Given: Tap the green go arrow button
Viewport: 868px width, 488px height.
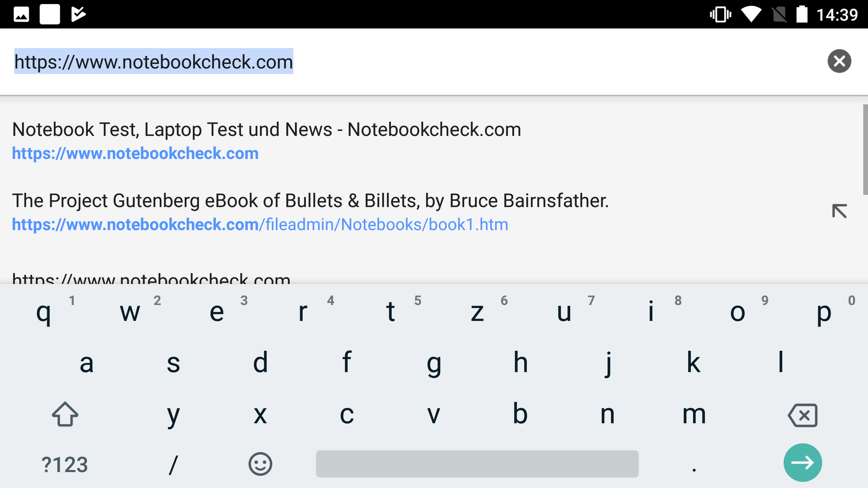Looking at the screenshot, I should [x=802, y=463].
